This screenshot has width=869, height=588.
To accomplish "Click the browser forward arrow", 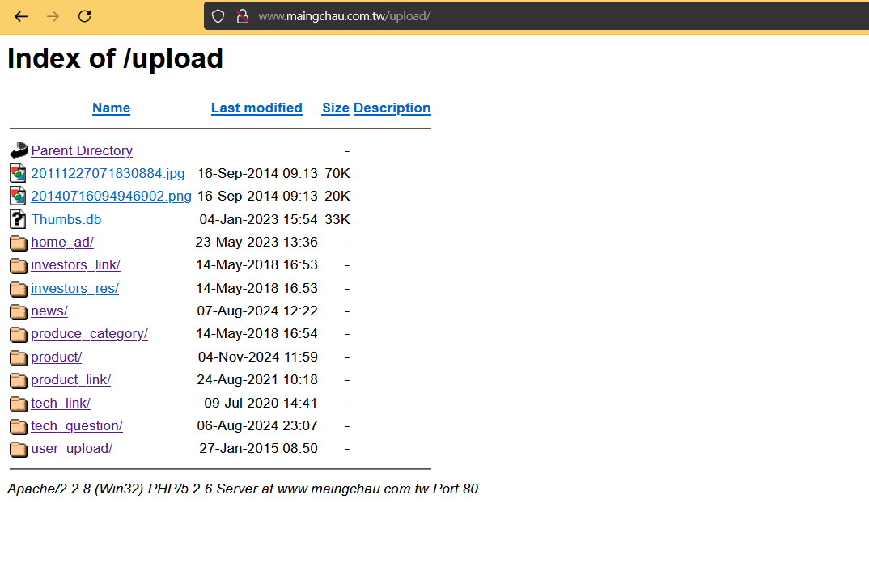I will (53, 16).
